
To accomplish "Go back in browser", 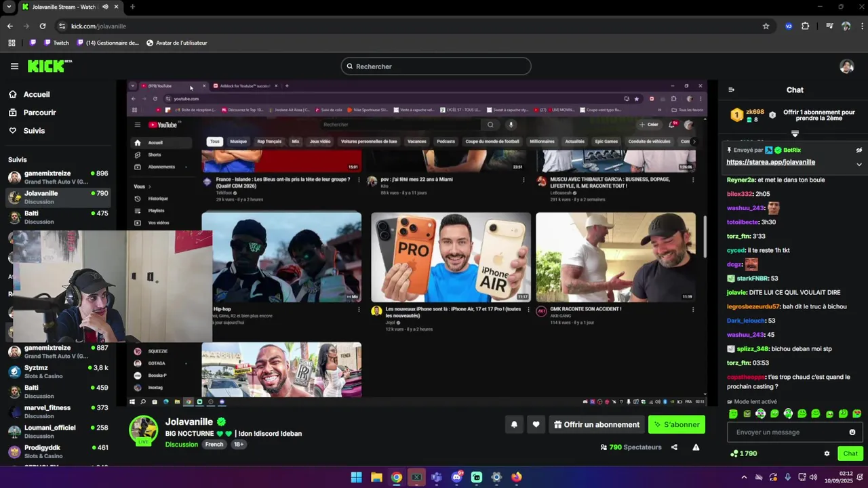I will [x=10, y=26].
